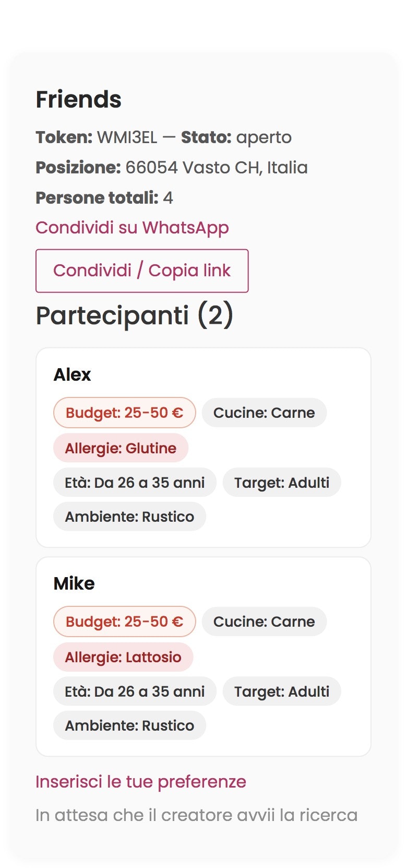
Task: Click the Friends group title
Action: point(78,99)
